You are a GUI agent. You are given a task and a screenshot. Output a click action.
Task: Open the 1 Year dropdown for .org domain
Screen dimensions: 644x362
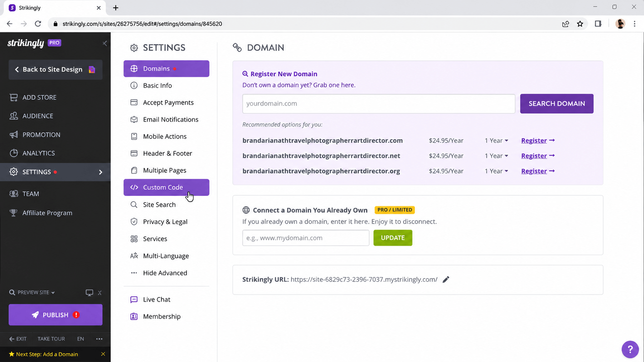(496, 171)
